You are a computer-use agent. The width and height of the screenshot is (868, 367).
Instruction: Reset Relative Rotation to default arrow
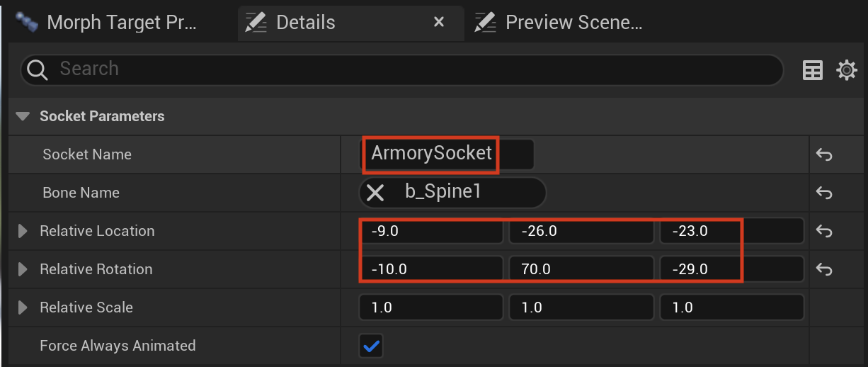tap(823, 269)
